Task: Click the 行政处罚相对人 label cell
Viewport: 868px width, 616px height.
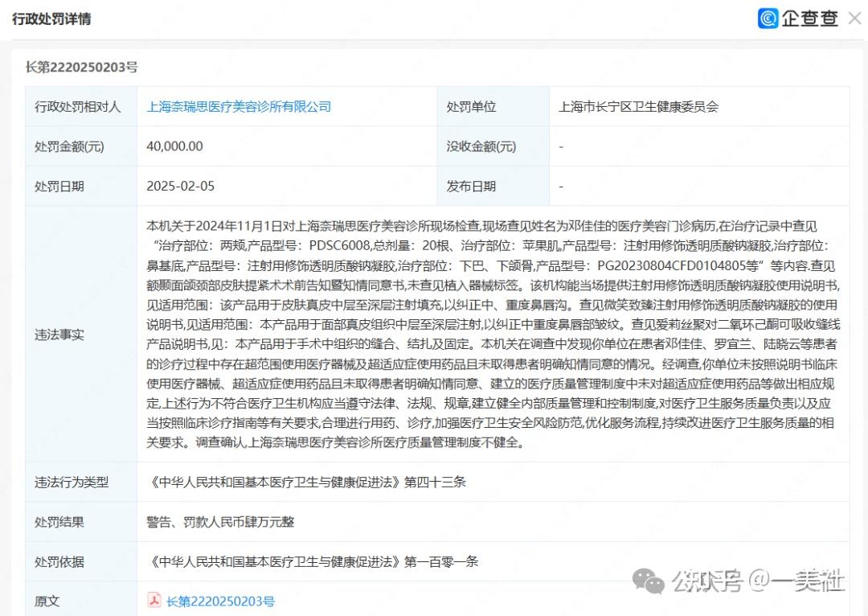Action: pyautogui.click(x=80, y=105)
